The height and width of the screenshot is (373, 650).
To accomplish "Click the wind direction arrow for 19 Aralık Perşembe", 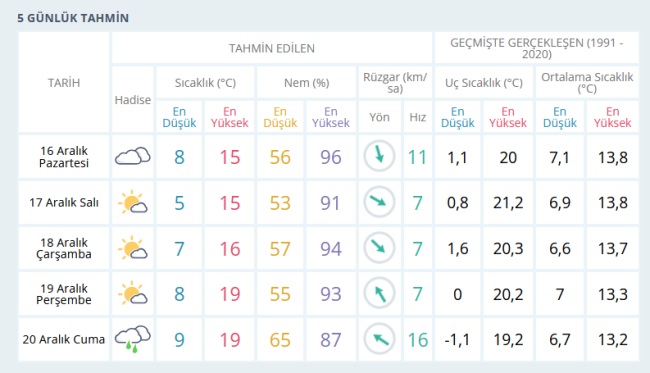I will (379, 293).
